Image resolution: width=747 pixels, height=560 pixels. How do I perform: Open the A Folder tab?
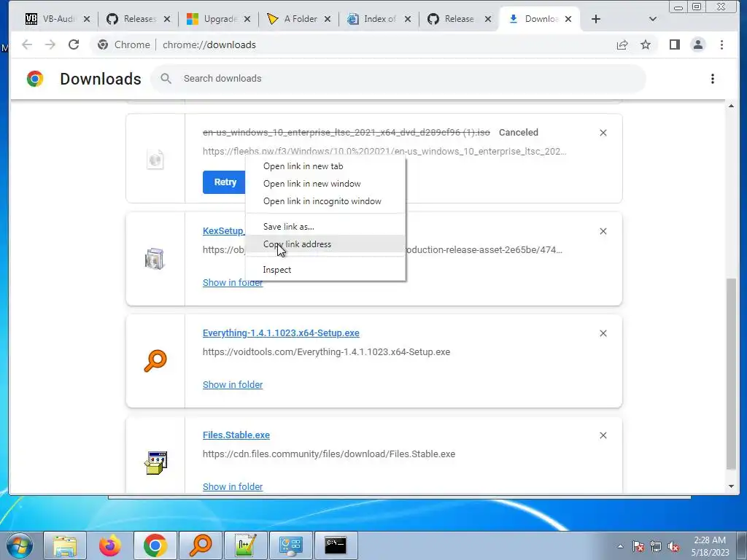tap(292, 19)
